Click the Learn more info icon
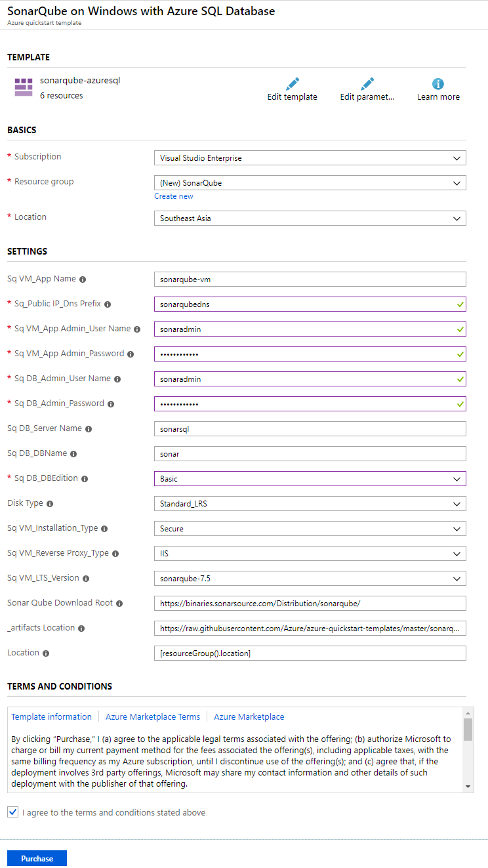488x868 pixels. (x=438, y=84)
